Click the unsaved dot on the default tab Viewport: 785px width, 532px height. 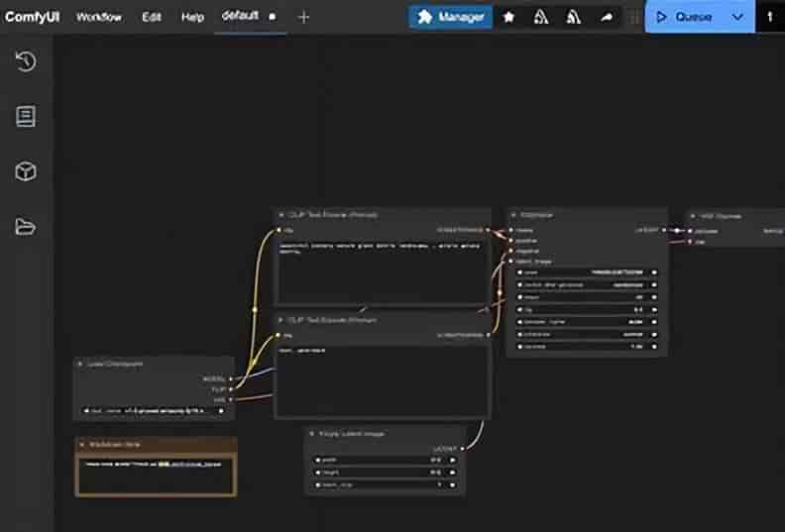tap(272, 17)
